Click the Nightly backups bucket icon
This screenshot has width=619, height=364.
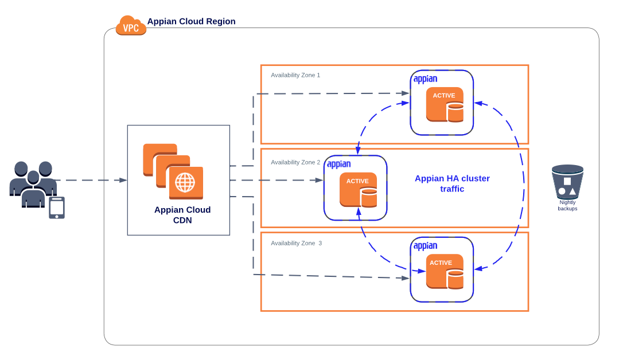click(567, 181)
